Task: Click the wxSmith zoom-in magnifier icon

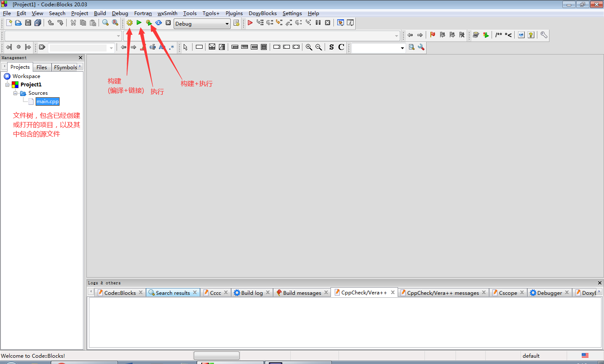Action: [x=309, y=47]
